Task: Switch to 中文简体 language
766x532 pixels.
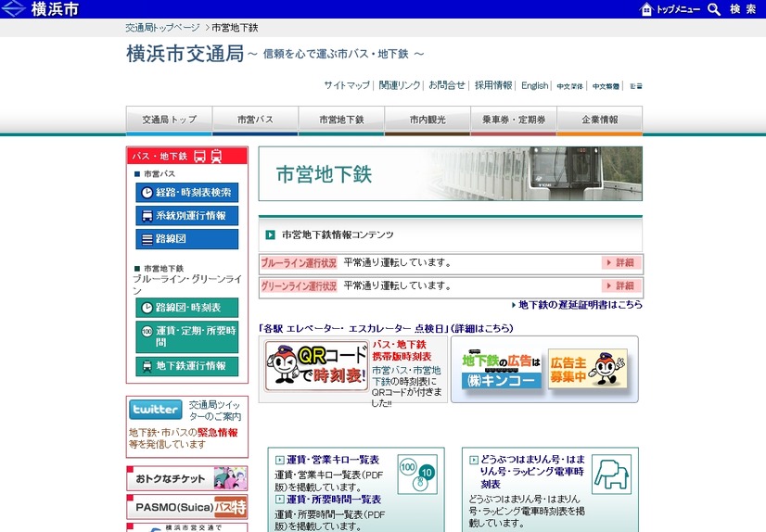Action: tap(569, 86)
